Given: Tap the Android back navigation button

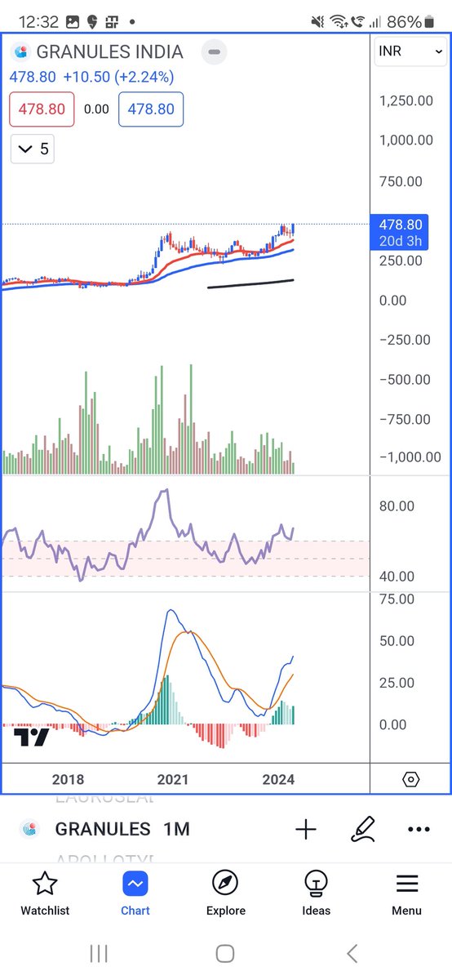Looking at the screenshot, I should (x=352, y=952).
